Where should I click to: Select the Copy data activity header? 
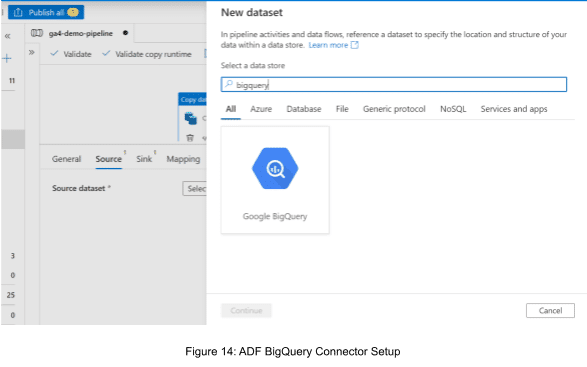[x=192, y=100]
